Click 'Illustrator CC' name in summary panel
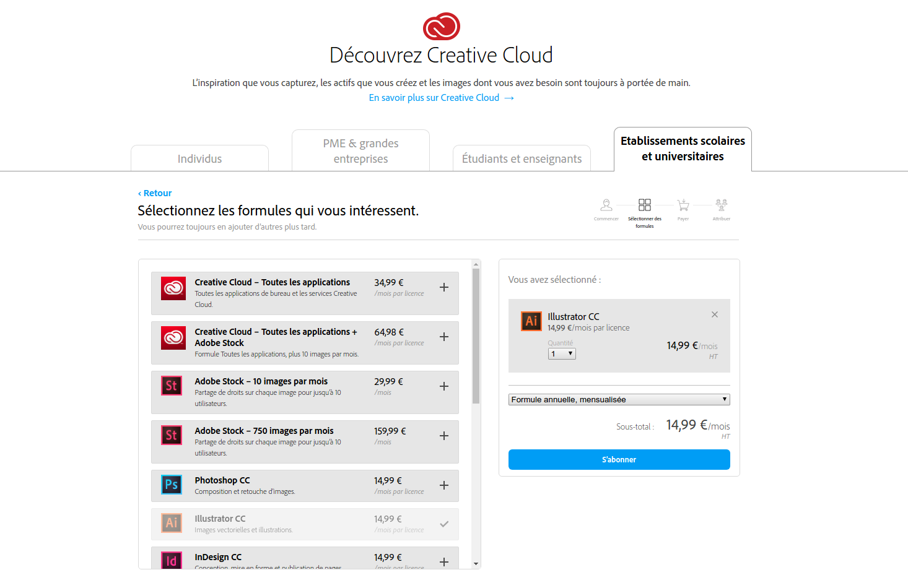This screenshot has height=588, width=908. pyautogui.click(x=574, y=316)
